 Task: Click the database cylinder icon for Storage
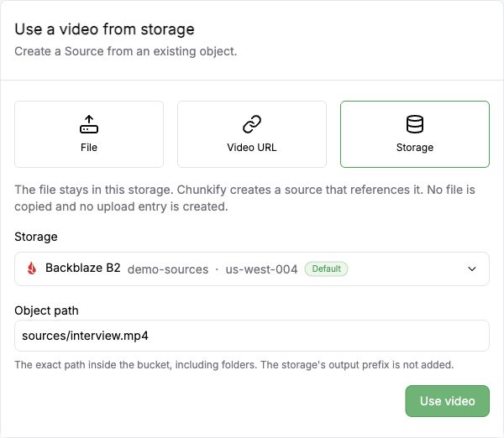pyautogui.click(x=415, y=124)
